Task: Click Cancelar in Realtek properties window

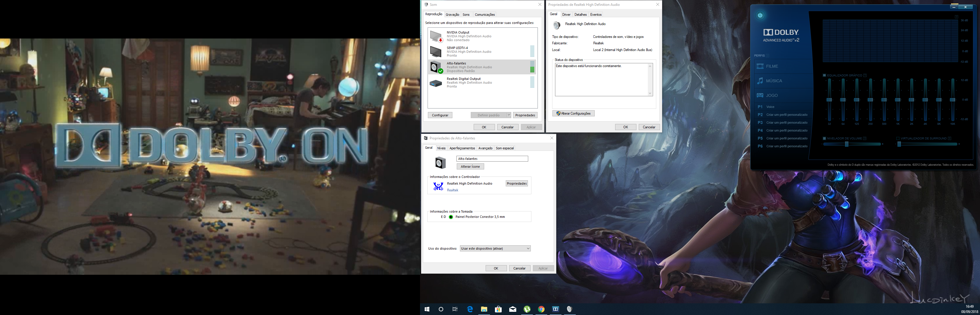Action: tap(649, 127)
